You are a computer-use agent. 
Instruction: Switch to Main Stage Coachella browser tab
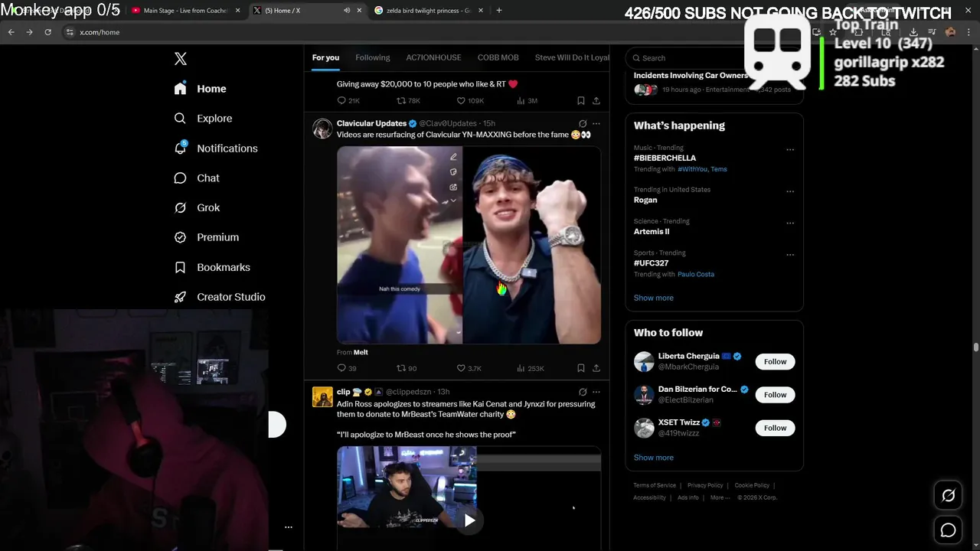coord(186,11)
